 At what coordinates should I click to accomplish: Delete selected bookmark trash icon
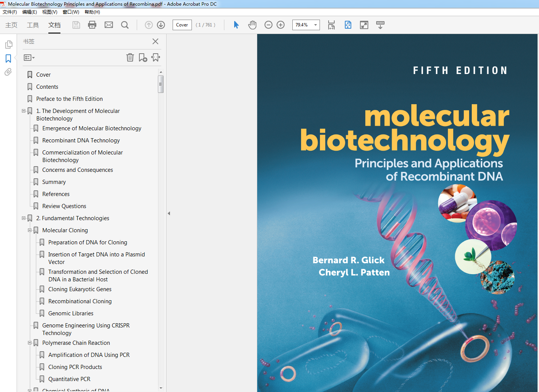pyautogui.click(x=130, y=57)
